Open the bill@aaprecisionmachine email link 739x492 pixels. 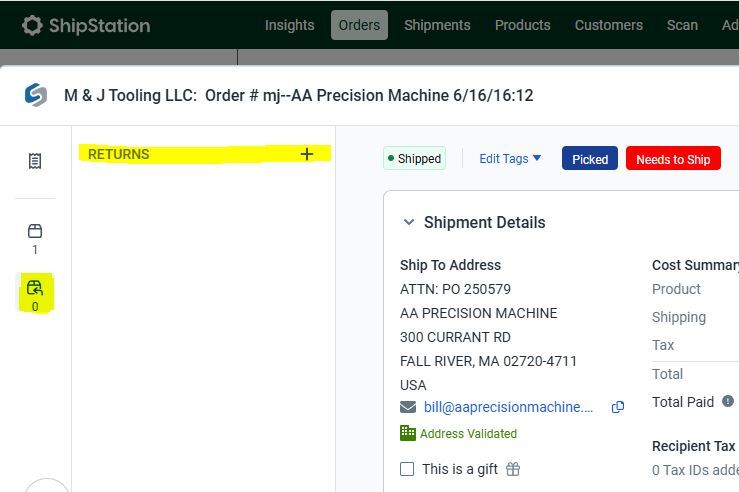coord(508,407)
